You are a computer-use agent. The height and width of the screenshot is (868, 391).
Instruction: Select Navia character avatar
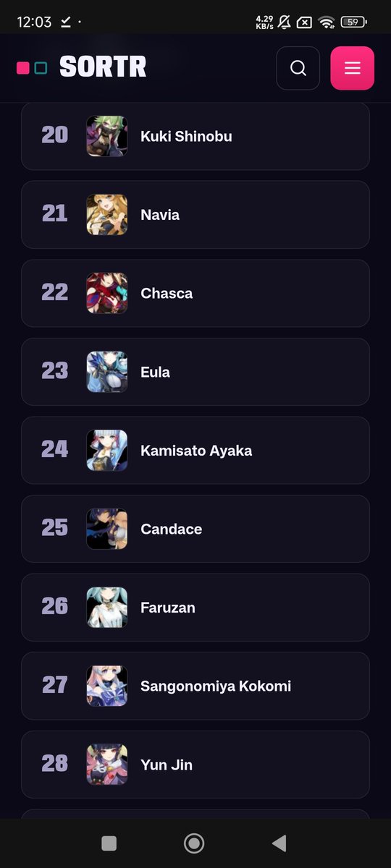[107, 215]
